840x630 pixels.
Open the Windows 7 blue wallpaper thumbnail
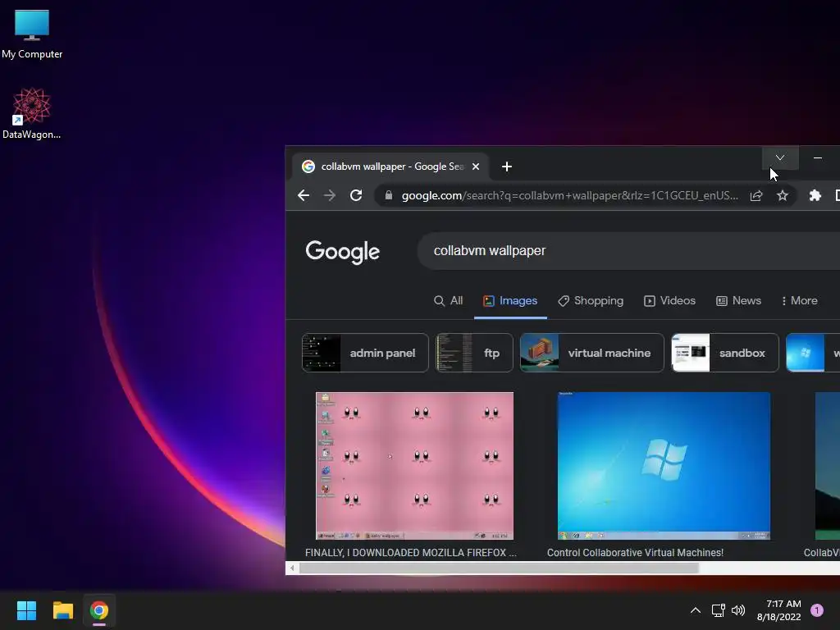pyautogui.click(x=664, y=466)
